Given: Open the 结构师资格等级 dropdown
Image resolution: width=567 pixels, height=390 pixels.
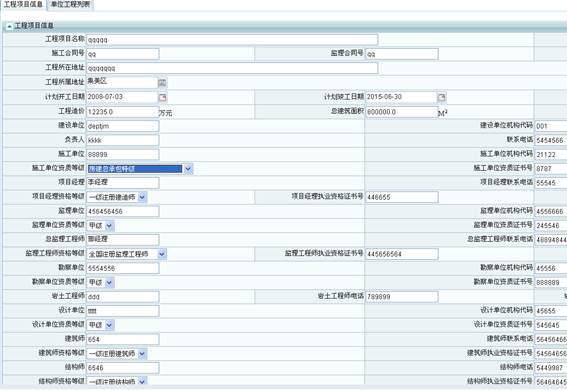Looking at the screenshot, I should [x=142, y=381].
